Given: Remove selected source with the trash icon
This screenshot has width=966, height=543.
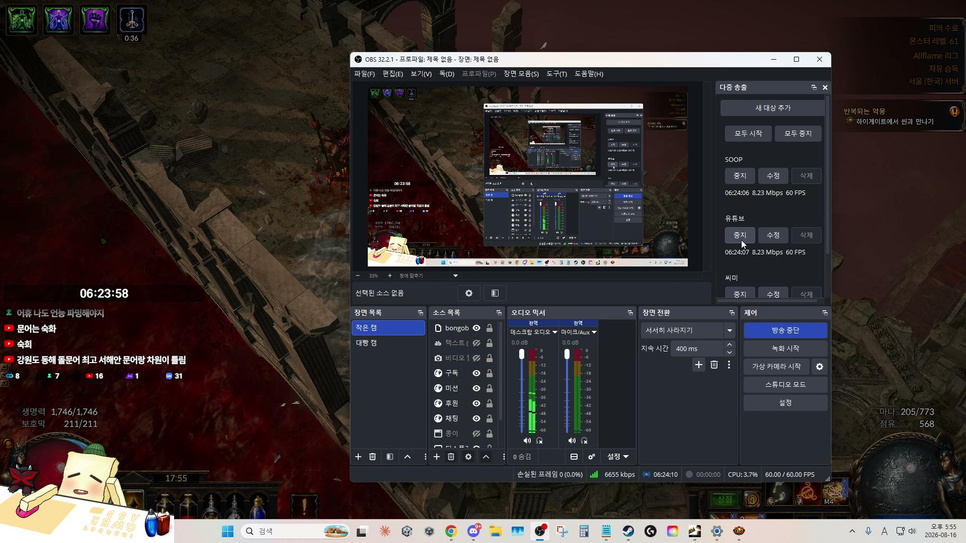Looking at the screenshot, I should 451,457.
